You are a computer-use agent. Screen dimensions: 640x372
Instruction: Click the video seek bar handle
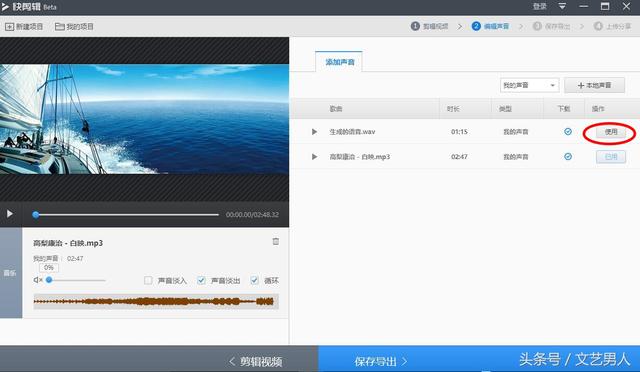pos(36,214)
